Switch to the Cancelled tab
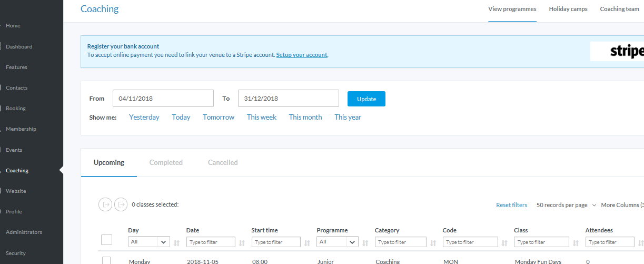This screenshot has width=644, height=264. pos(223,163)
